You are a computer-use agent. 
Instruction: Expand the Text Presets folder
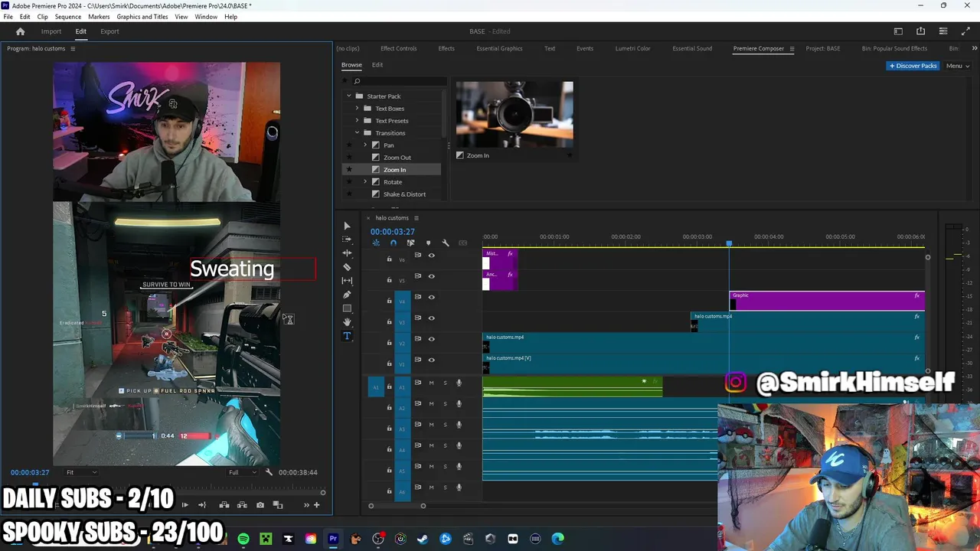(357, 121)
